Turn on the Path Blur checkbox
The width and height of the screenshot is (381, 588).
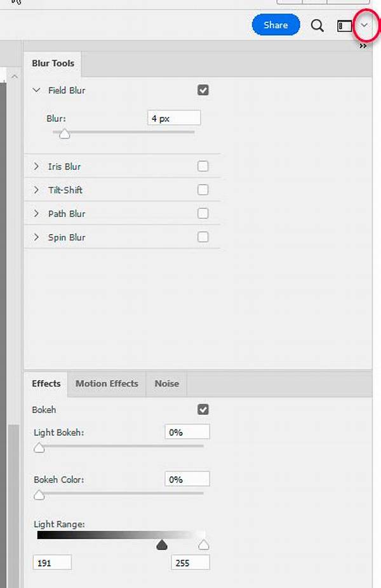click(x=203, y=214)
